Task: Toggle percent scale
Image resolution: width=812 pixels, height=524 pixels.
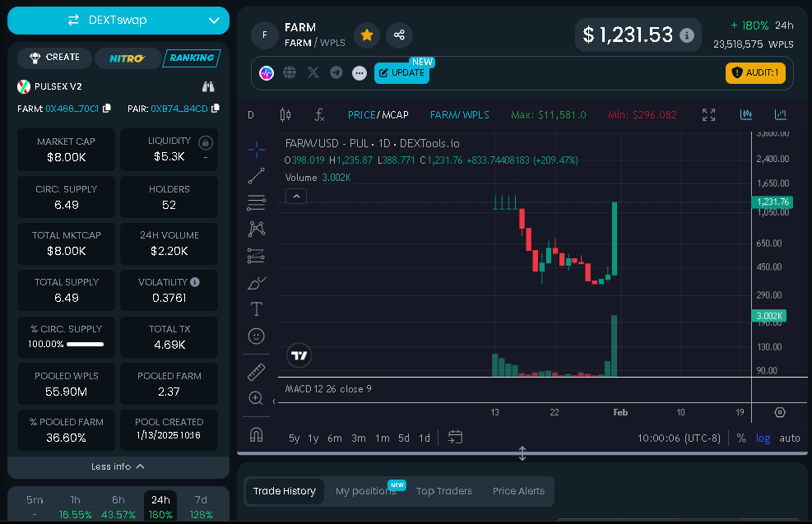Action: point(741,438)
